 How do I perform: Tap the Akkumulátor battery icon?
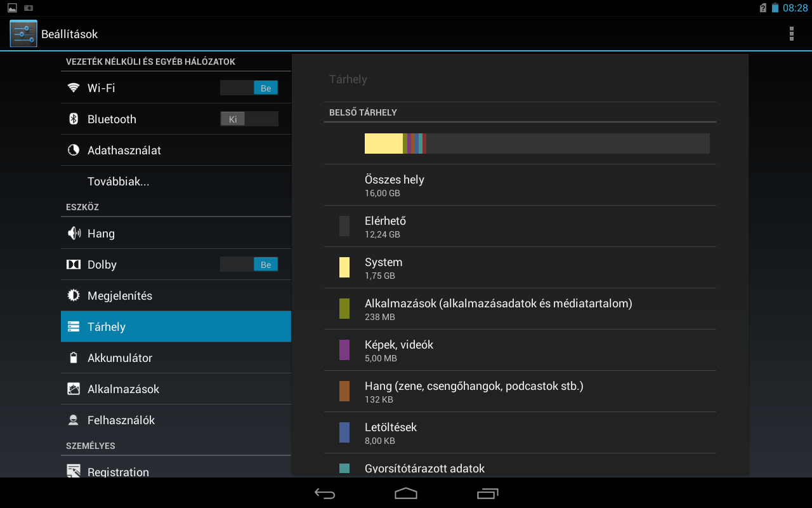(x=74, y=358)
